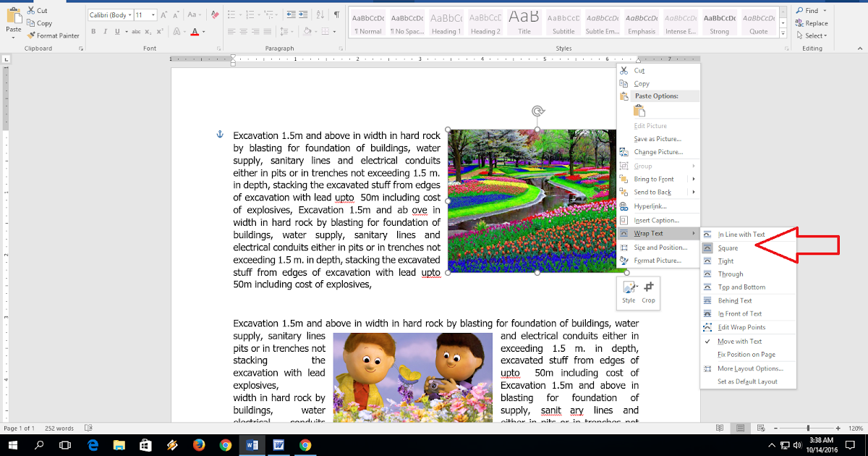Screen dimensions: 868x456
Task: Select Save as Picture menu entry
Action: click(658, 139)
